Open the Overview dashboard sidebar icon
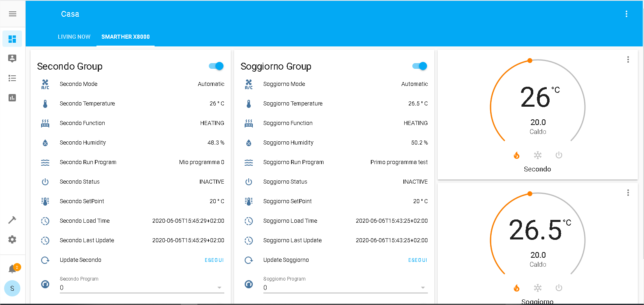The height and width of the screenshot is (305, 644). click(x=12, y=39)
